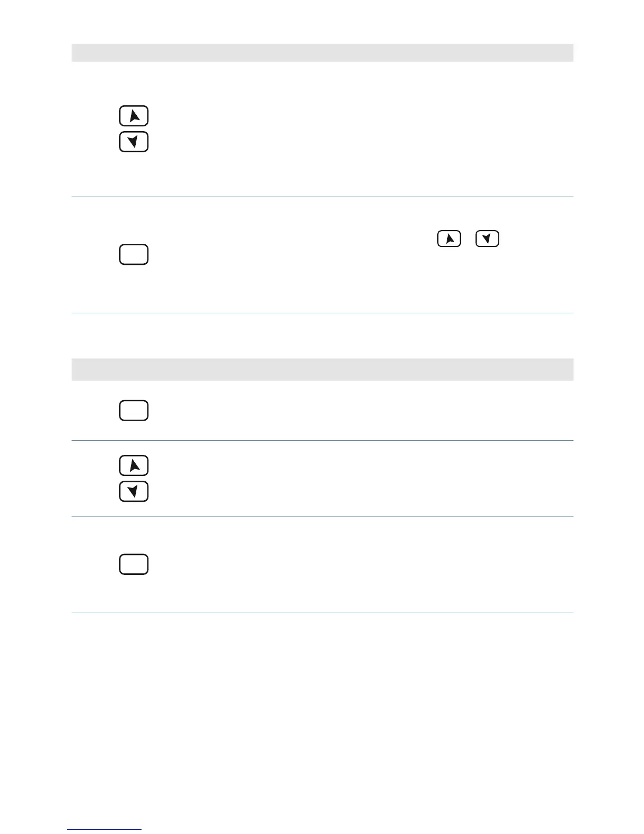The width and height of the screenshot is (644, 834).
Task: Click the blank key icon in the upper table
Action: [134, 254]
